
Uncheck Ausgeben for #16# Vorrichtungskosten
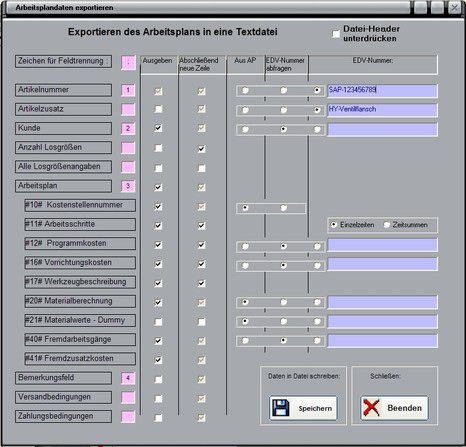point(158,264)
